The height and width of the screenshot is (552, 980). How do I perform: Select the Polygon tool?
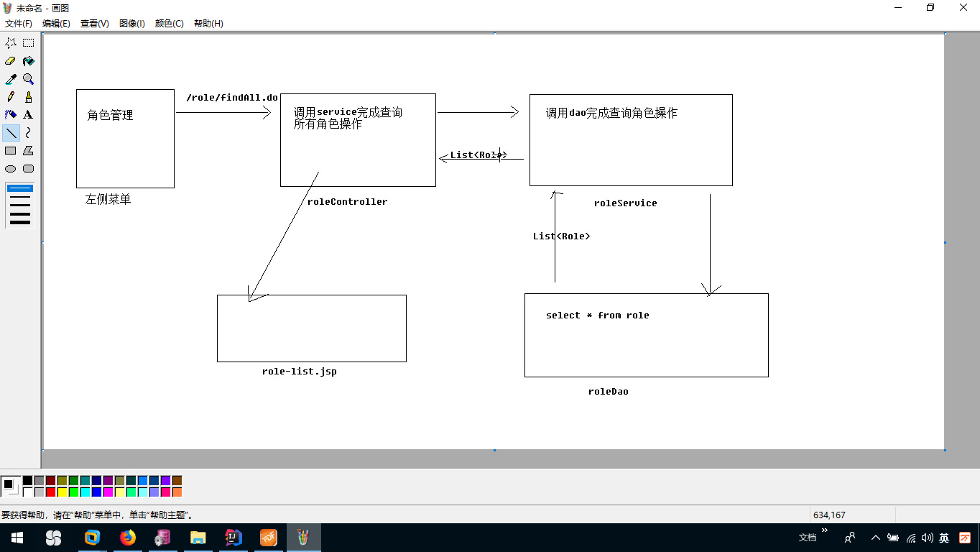pos(28,150)
